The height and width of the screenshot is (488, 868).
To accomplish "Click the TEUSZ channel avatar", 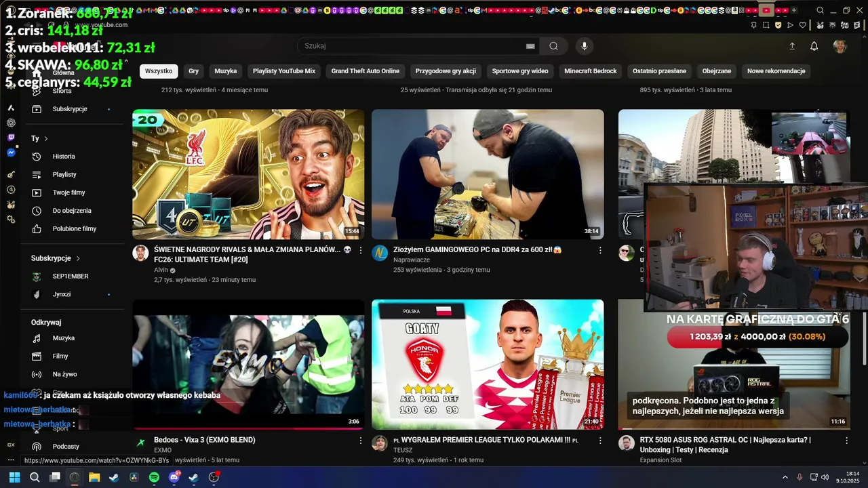I will pyautogui.click(x=380, y=443).
